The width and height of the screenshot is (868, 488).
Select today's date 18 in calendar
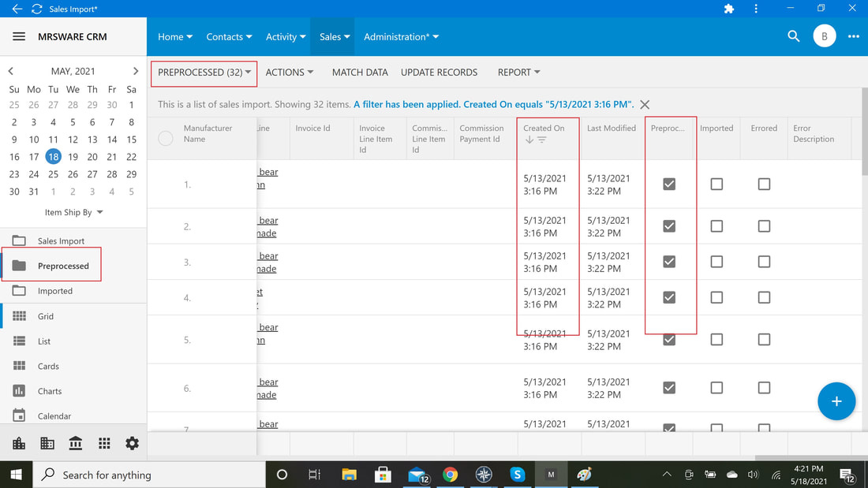point(53,157)
